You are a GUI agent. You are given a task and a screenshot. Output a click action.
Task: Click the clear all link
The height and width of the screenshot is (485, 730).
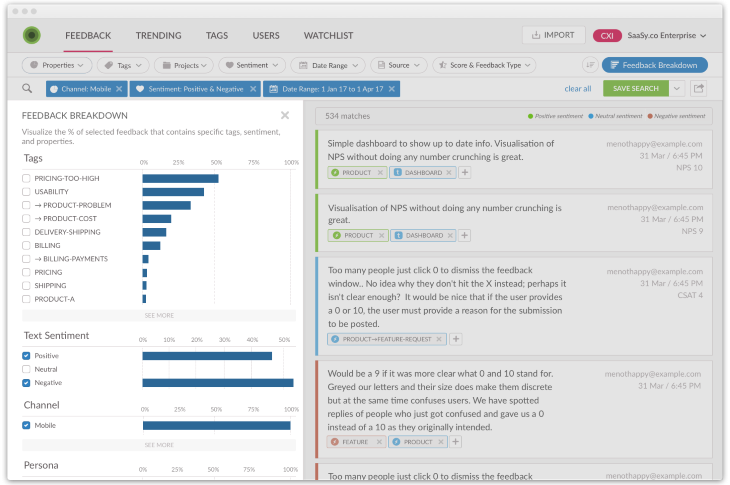[x=577, y=89]
